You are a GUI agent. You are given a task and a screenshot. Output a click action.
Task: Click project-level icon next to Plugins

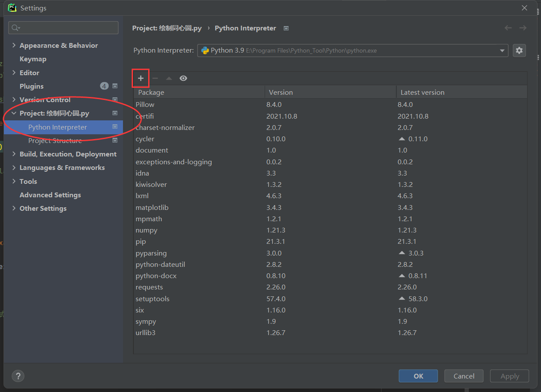tap(115, 86)
